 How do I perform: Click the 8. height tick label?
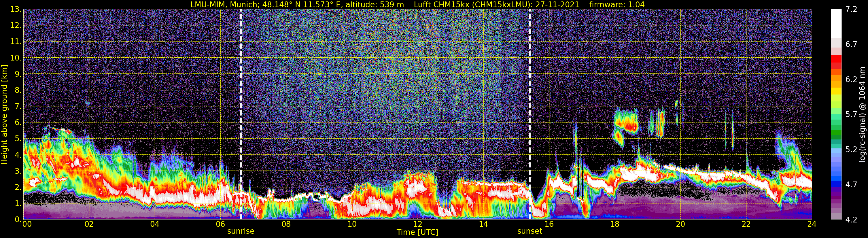point(18,90)
